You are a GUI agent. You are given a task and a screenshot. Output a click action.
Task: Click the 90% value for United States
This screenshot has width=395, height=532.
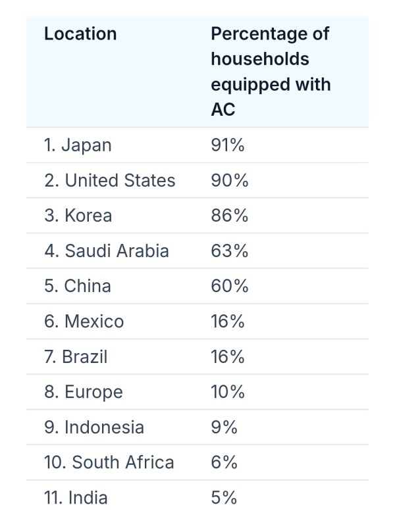point(230,180)
